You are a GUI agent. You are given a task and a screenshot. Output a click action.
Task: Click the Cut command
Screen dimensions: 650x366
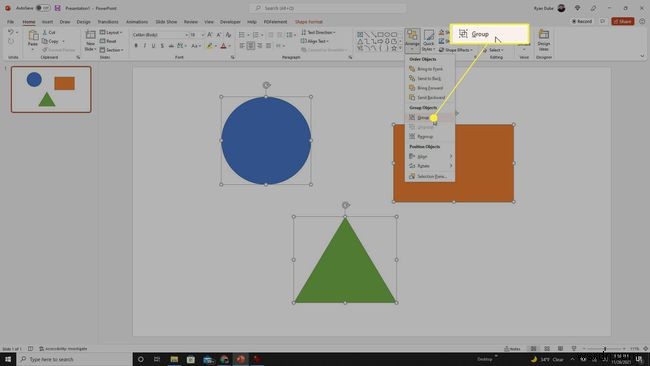pos(49,32)
